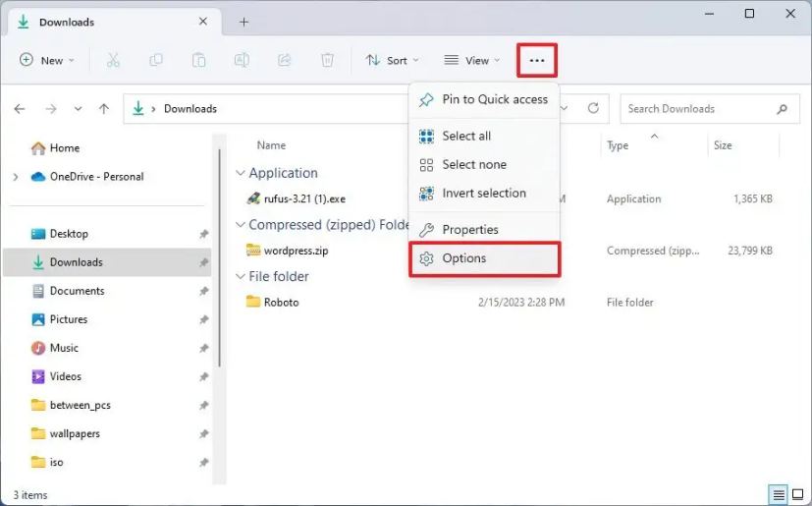Add a new tab with plus icon
Image resolution: width=812 pixels, height=506 pixels.
pos(244,22)
